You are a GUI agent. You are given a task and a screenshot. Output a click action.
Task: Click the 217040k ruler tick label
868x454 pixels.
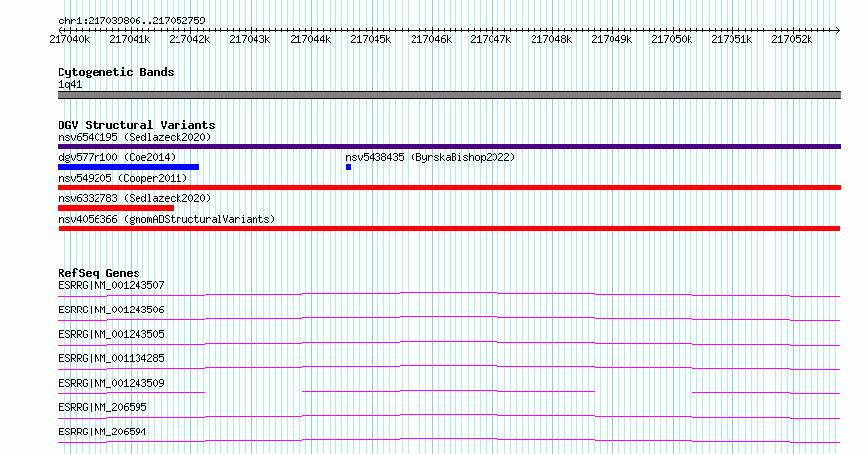point(69,39)
